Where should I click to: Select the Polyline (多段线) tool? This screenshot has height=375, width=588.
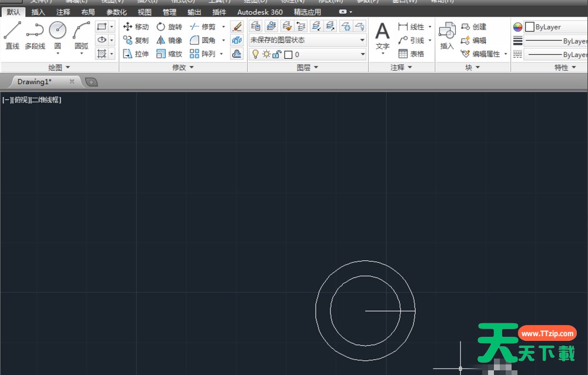(x=35, y=36)
